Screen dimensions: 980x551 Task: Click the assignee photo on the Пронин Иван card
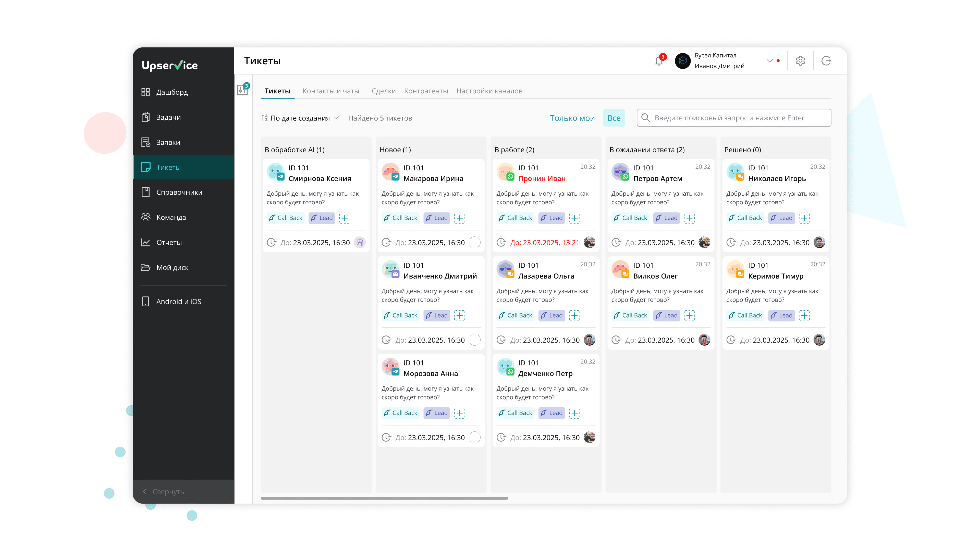pyautogui.click(x=590, y=242)
